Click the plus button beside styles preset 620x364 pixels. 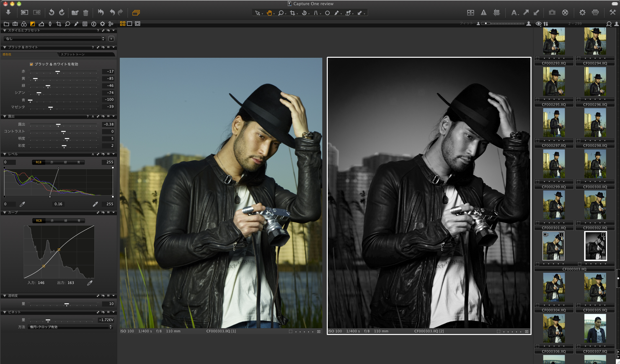coord(111,39)
